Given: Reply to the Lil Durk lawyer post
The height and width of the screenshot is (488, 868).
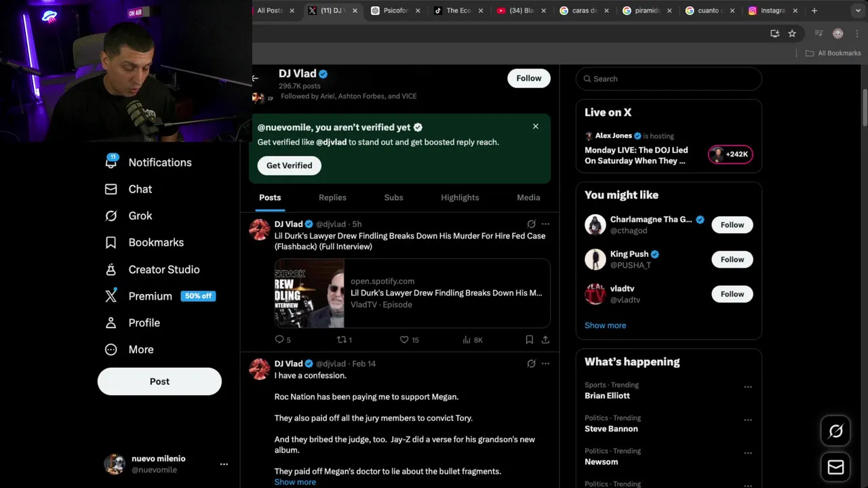Looking at the screenshot, I should click(279, 340).
